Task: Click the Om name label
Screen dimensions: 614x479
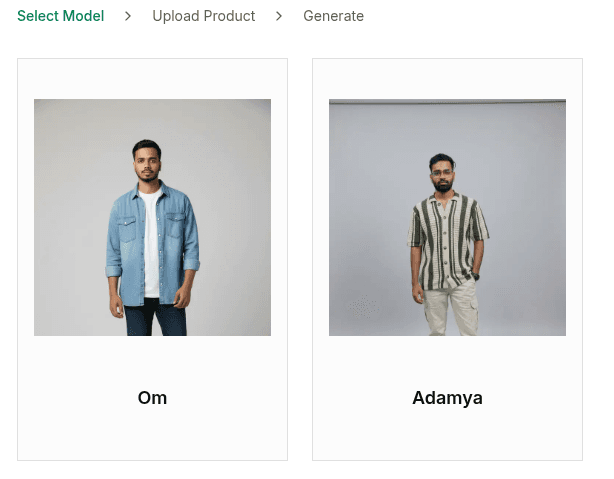Action: pyautogui.click(x=152, y=398)
